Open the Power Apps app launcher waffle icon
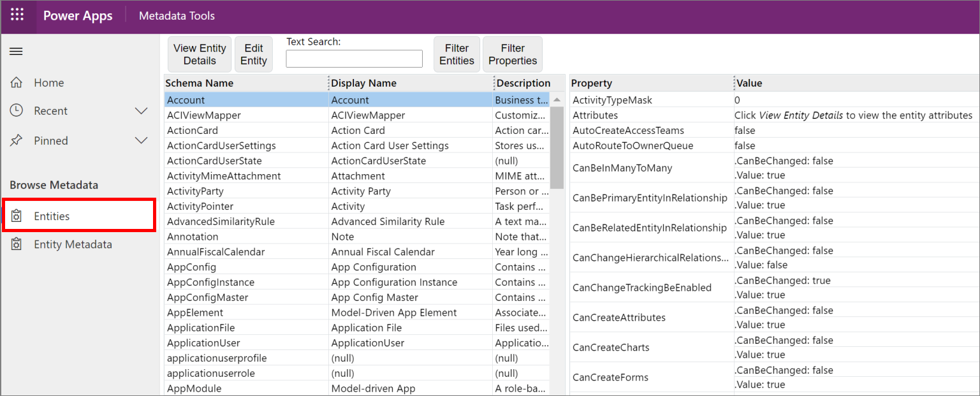This screenshot has height=396, width=980. [17, 13]
